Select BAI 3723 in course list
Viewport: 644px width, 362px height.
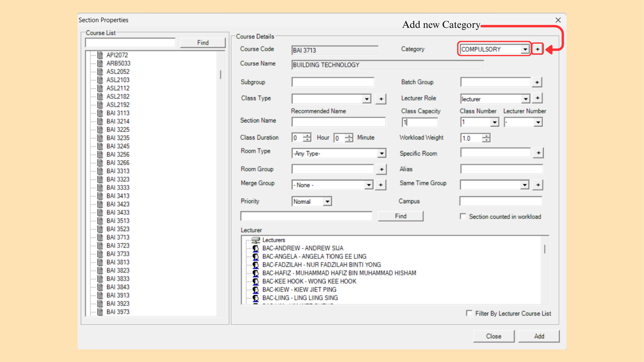click(x=118, y=246)
